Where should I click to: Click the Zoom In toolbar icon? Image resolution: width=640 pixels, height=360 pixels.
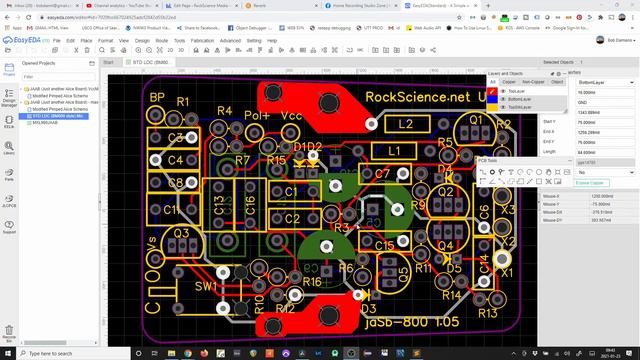(x=138, y=50)
